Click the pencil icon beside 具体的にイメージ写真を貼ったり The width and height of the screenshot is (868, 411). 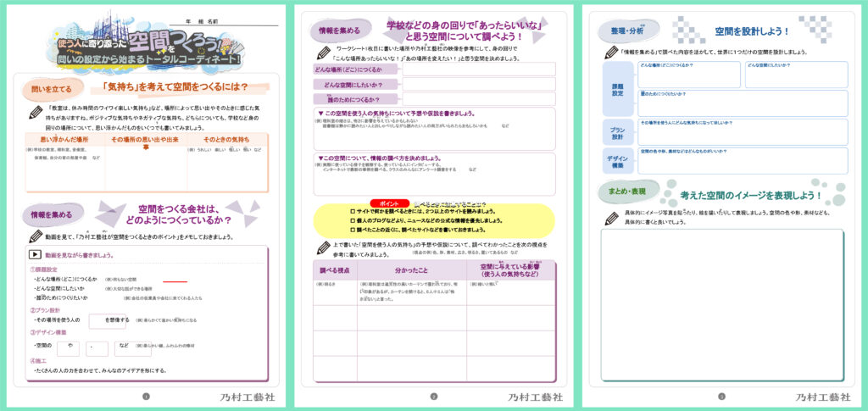tap(611, 217)
